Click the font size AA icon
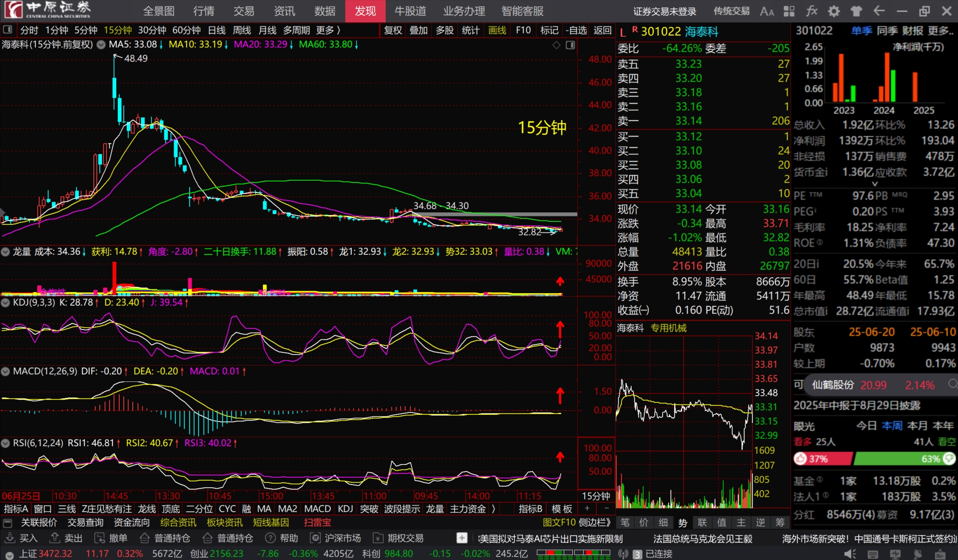Viewport: 958px width, 560px height. pos(766,11)
